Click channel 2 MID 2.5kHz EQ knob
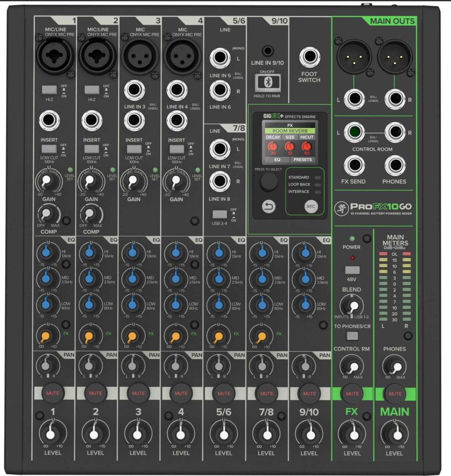The height and width of the screenshot is (476, 451). pyautogui.click(x=90, y=278)
